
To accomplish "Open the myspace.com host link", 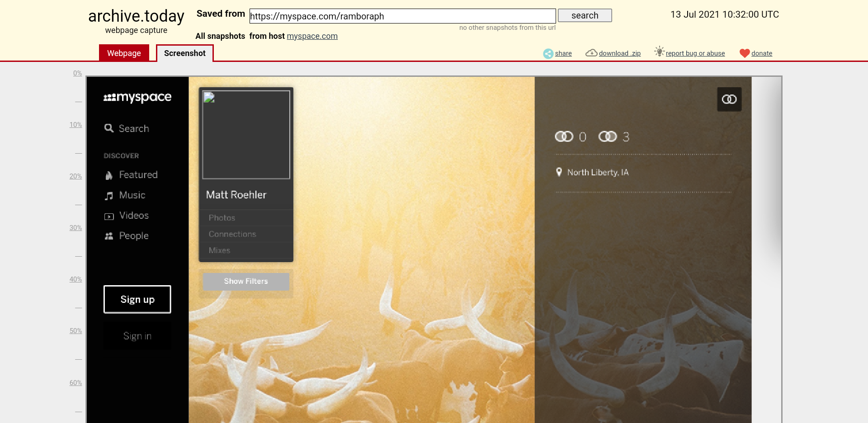I will coord(312,36).
